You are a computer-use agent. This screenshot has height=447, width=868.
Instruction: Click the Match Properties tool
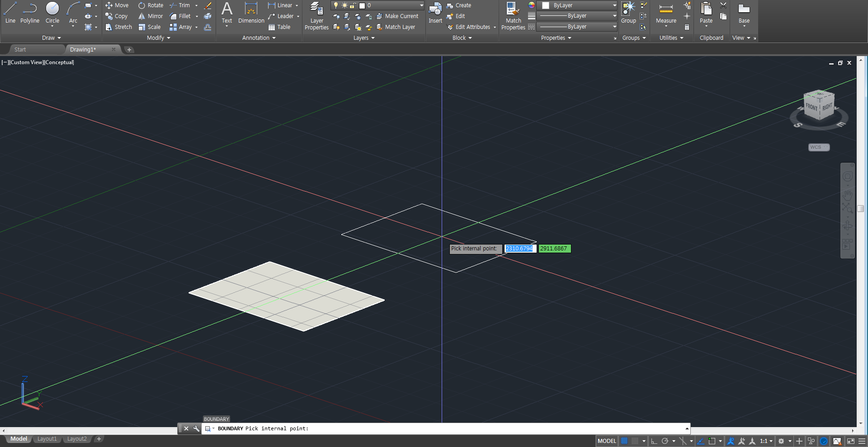point(513,16)
